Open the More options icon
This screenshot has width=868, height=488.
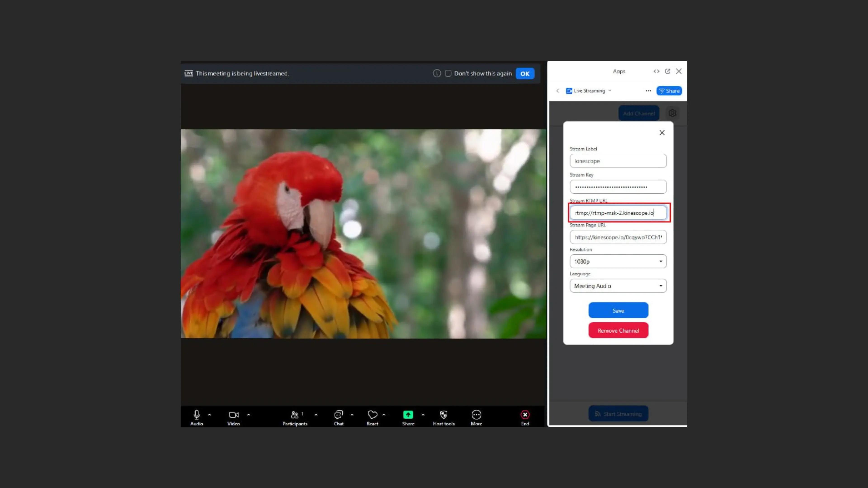[x=476, y=415]
